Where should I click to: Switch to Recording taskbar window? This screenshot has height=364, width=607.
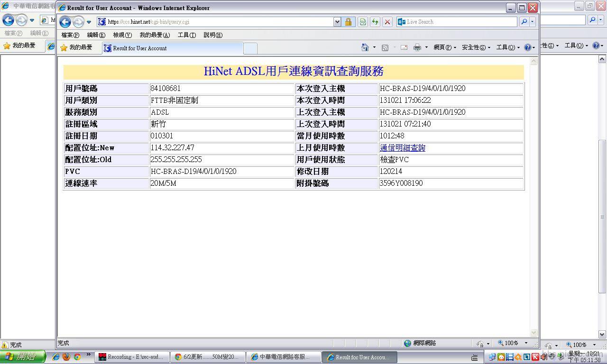coord(132,357)
